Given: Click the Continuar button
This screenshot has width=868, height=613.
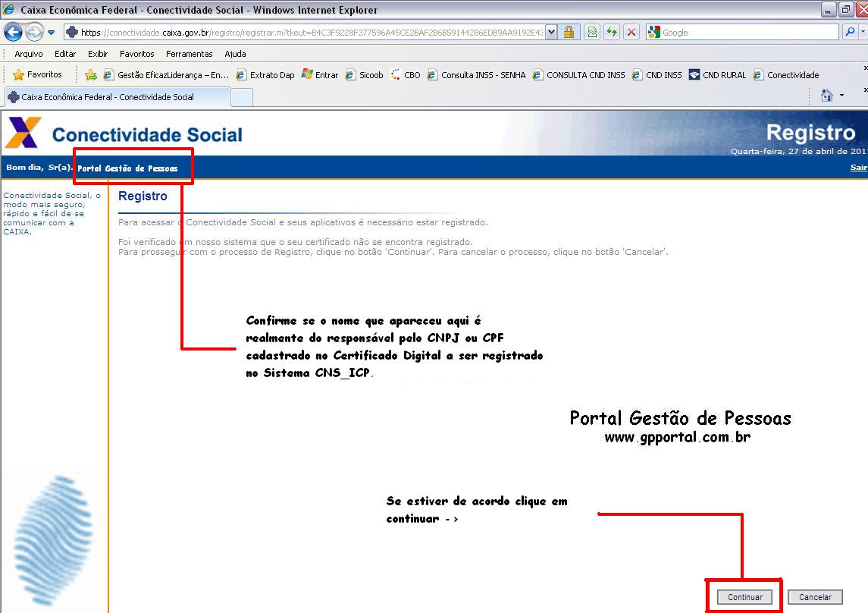Looking at the screenshot, I should coord(744,597).
